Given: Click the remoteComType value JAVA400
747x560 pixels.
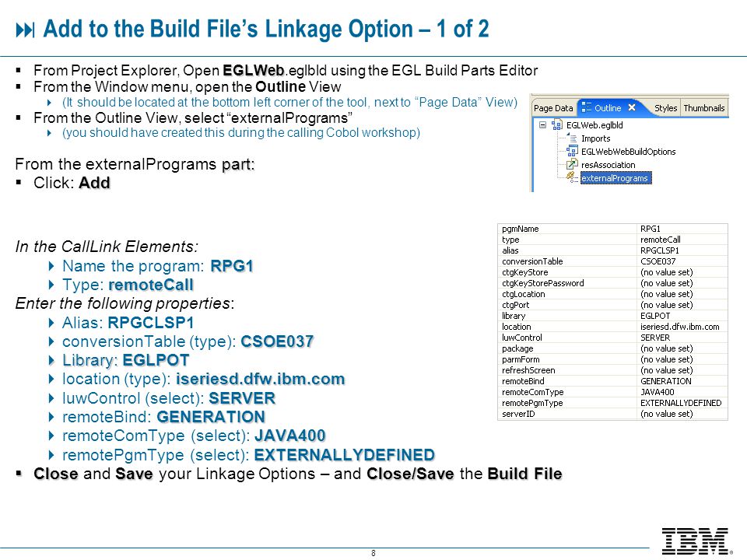Looking at the screenshot, I should pyautogui.click(x=682, y=392).
